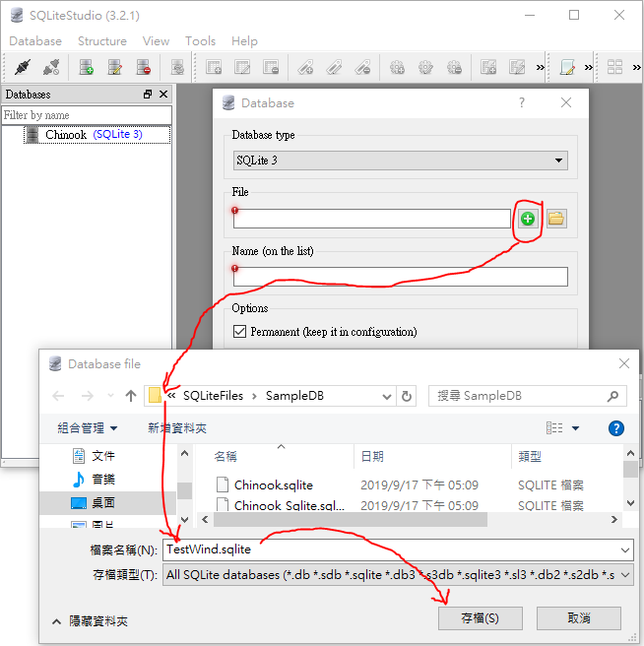Expand the 檔案名稱 filename dropdown arrow

point(625,550)
